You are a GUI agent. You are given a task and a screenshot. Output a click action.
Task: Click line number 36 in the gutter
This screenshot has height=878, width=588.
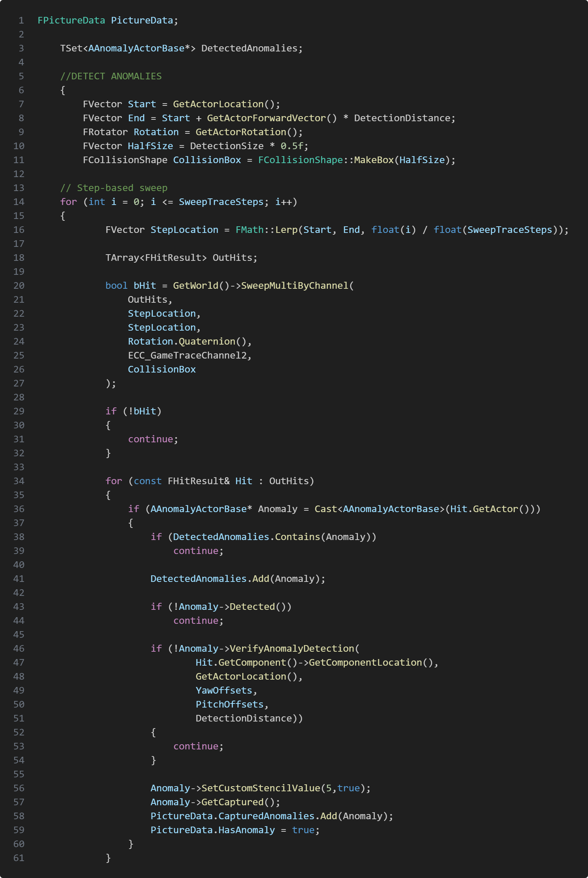(x=19, y=509)
